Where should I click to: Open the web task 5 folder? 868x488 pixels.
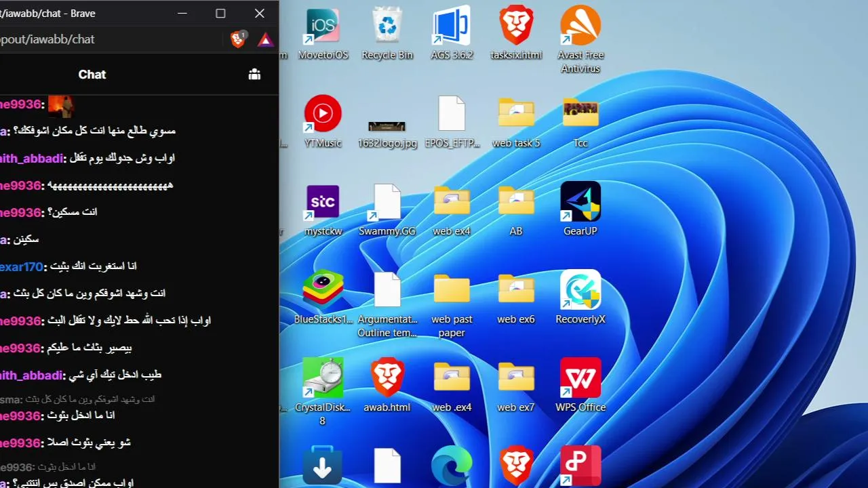[516, 122]
